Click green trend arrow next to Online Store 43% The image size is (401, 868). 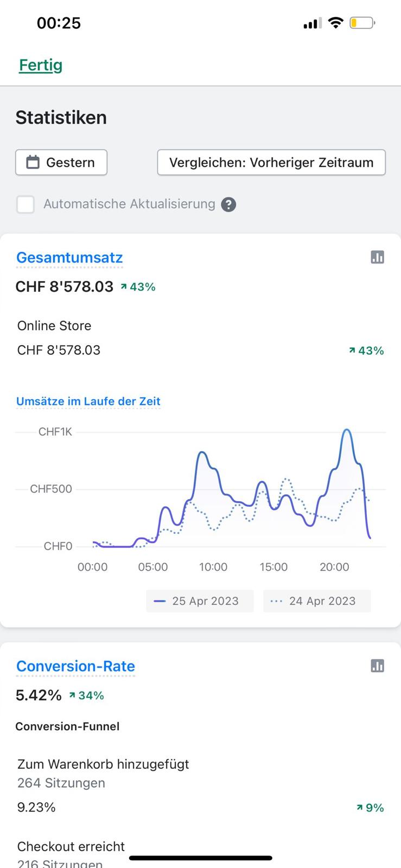352,351
